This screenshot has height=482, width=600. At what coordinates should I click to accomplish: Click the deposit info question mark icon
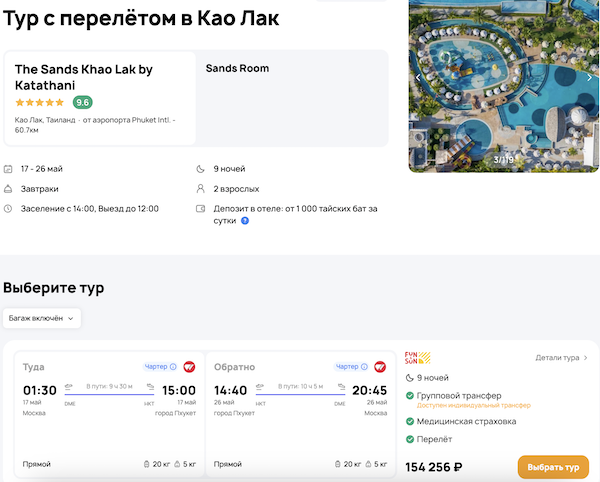click(x=245, y=220)
